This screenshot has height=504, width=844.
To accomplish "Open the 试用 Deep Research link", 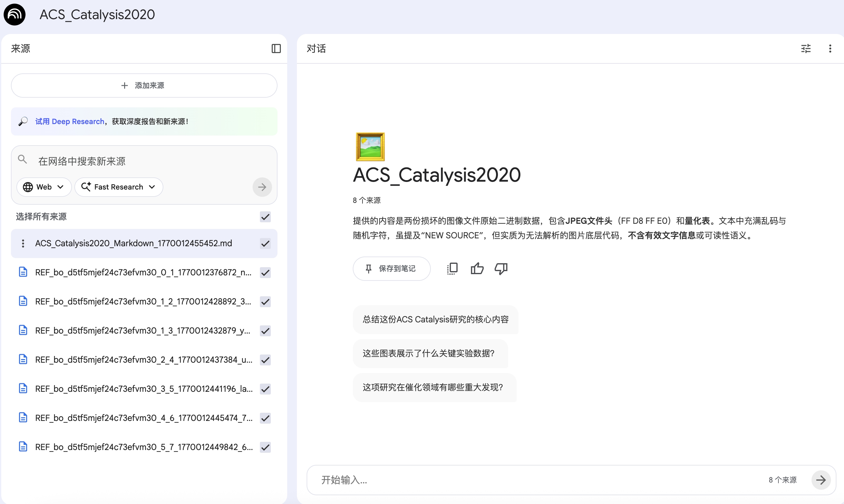I will [70, 121].
